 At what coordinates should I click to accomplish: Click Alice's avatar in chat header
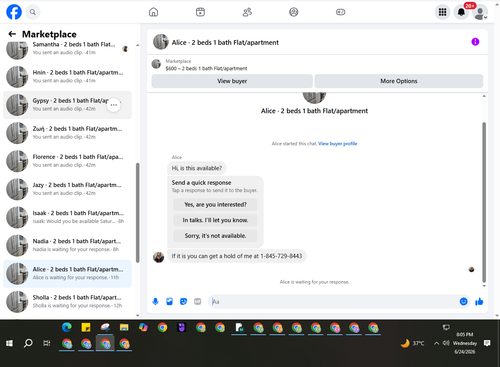point(161,42)
